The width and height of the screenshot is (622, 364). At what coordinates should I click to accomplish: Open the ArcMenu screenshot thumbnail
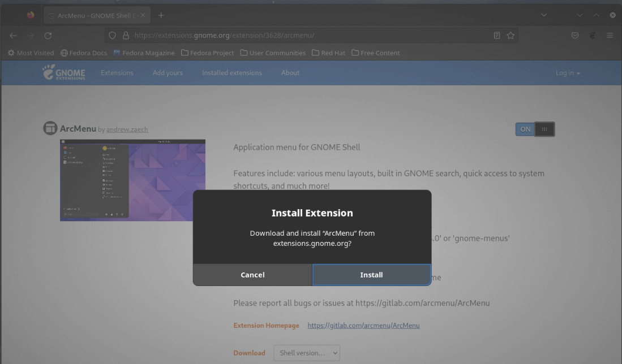click(132, 180)
